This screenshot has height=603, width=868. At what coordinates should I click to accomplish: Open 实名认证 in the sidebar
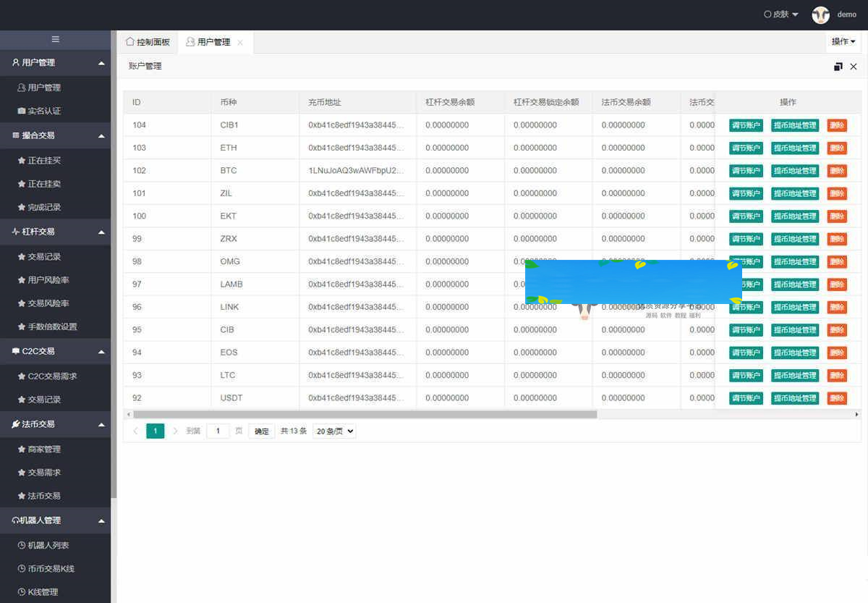pyautogui.click(x=44, y=111)
